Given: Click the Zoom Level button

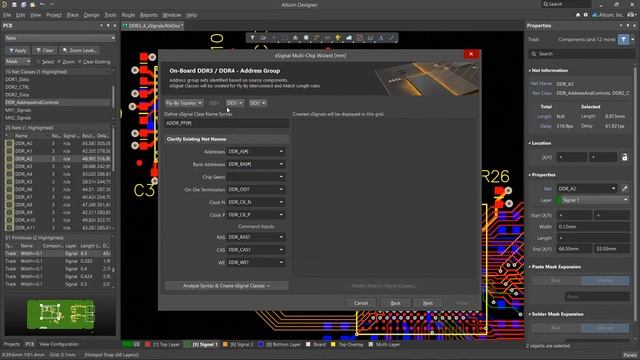Looking at the screenshot, I should (x=79, y=51).
